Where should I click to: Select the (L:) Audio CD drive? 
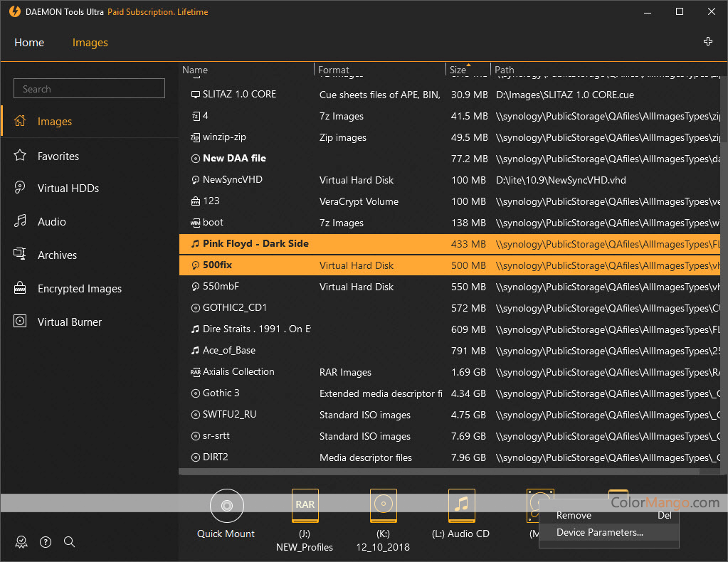[x=462, y=506]
